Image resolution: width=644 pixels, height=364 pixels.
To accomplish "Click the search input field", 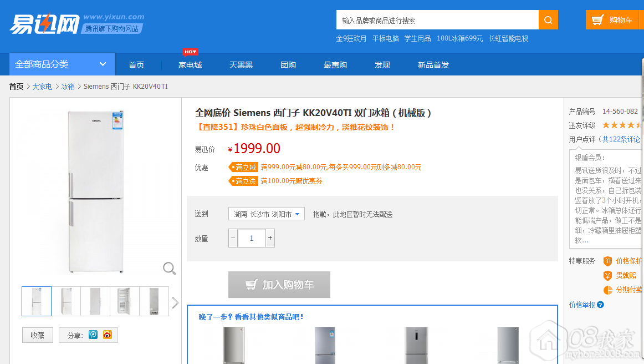I will (x=437, y=21).
